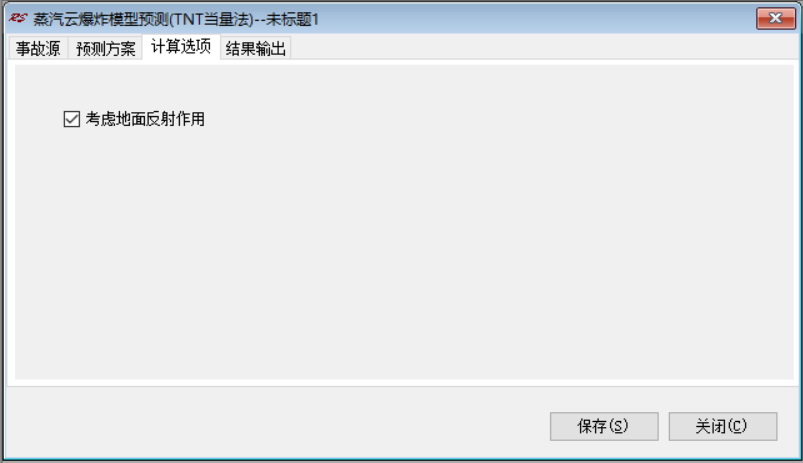
Task: Toggle ground reflection effect checkmark box
Action: click(72, 119)
